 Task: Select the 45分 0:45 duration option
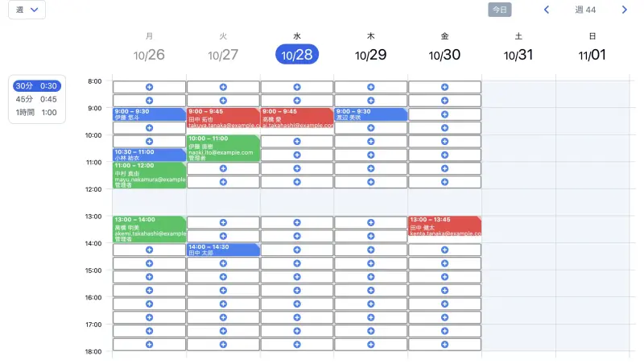coord(37,99)
